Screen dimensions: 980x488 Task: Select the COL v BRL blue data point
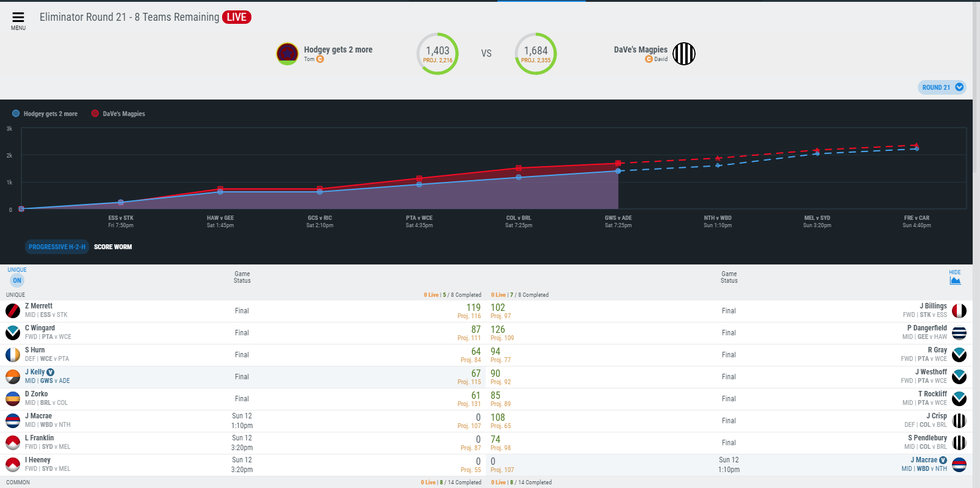[x=519, y=177]
